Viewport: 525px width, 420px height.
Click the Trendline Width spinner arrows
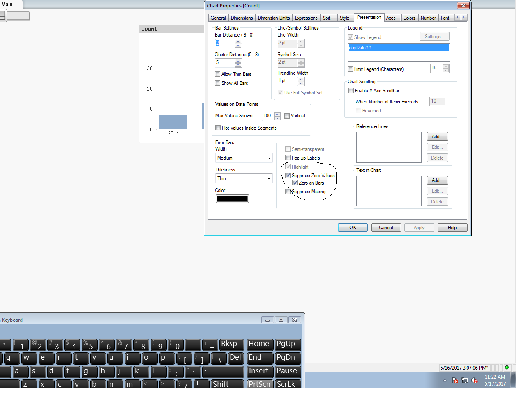pyautogui.click(x=301, y=81)
